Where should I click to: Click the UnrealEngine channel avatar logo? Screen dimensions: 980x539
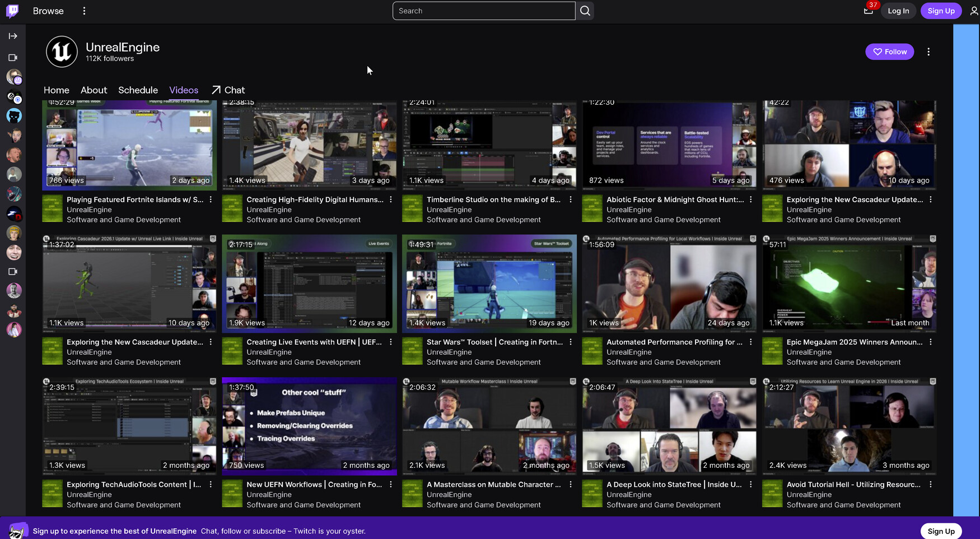[62, 52]
